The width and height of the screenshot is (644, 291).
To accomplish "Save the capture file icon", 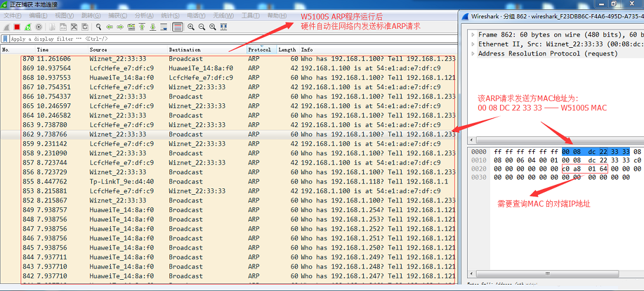I will [x=63, y=27].
